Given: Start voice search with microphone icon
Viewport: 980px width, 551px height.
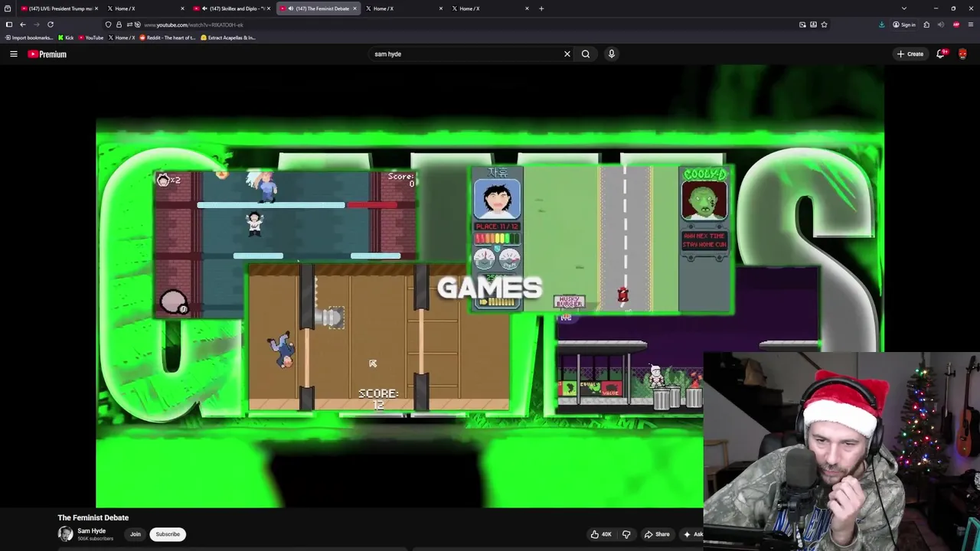Looking at the screenshot, I should point(612,54).
